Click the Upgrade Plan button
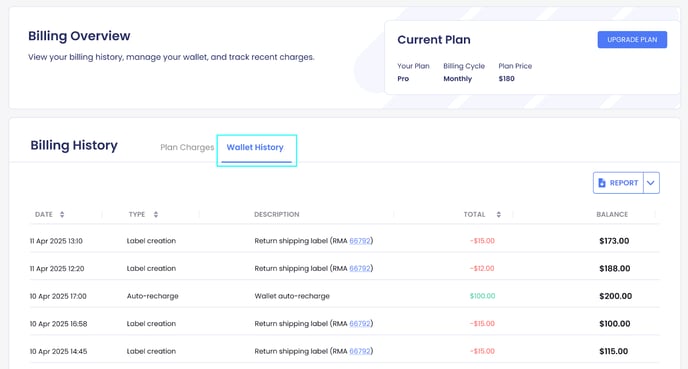 click(632, 39)
